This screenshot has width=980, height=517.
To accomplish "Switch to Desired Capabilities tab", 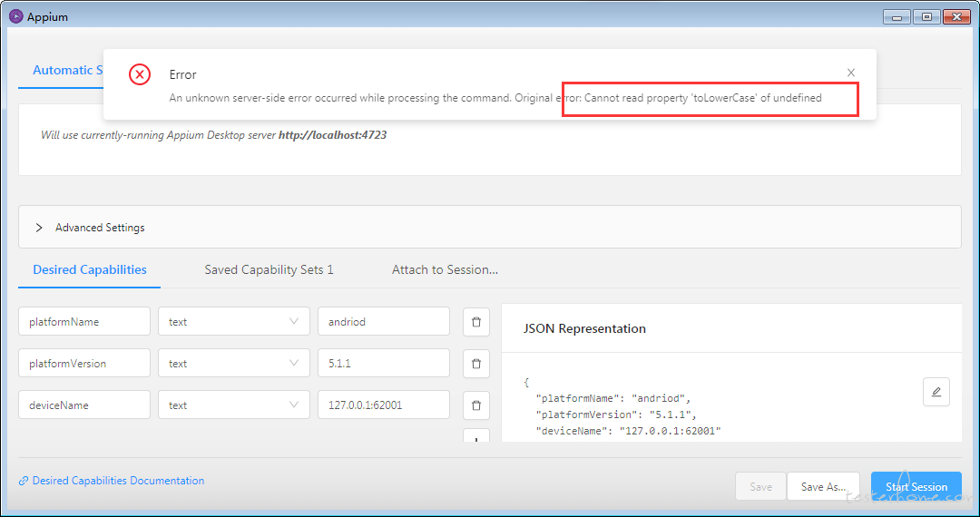I will (89, 269).
